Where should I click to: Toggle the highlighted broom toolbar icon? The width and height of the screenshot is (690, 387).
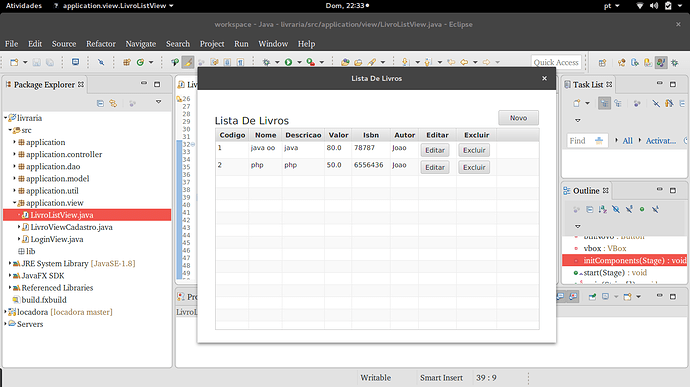click(188, 63)
